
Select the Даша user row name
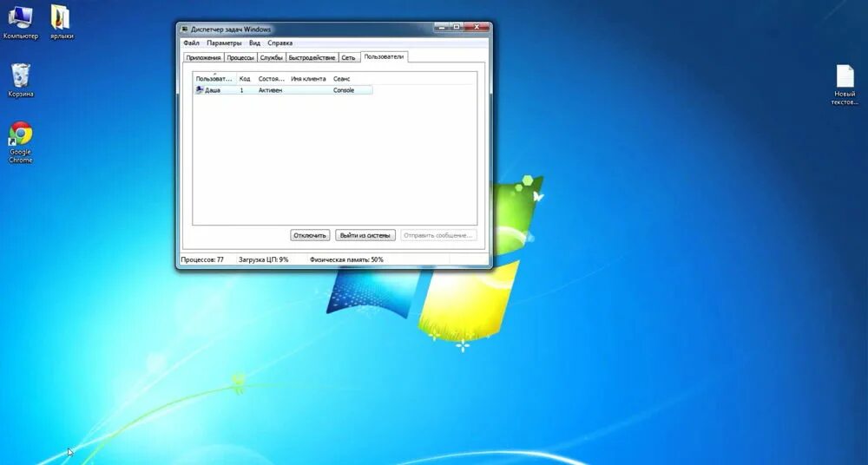coord(213,90)
